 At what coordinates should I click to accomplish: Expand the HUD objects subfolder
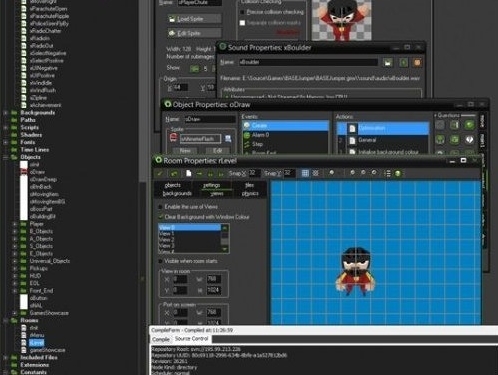[x=15, y=276]
